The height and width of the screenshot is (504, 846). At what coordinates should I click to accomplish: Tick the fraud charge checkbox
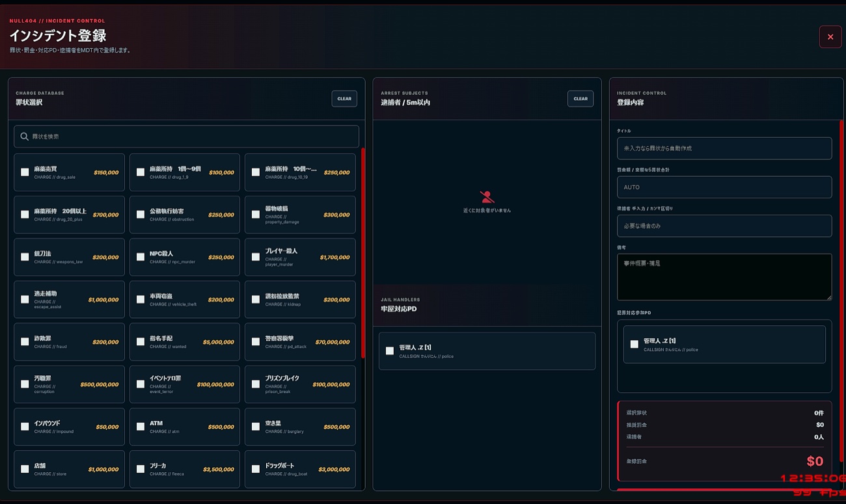pos(25,342)
